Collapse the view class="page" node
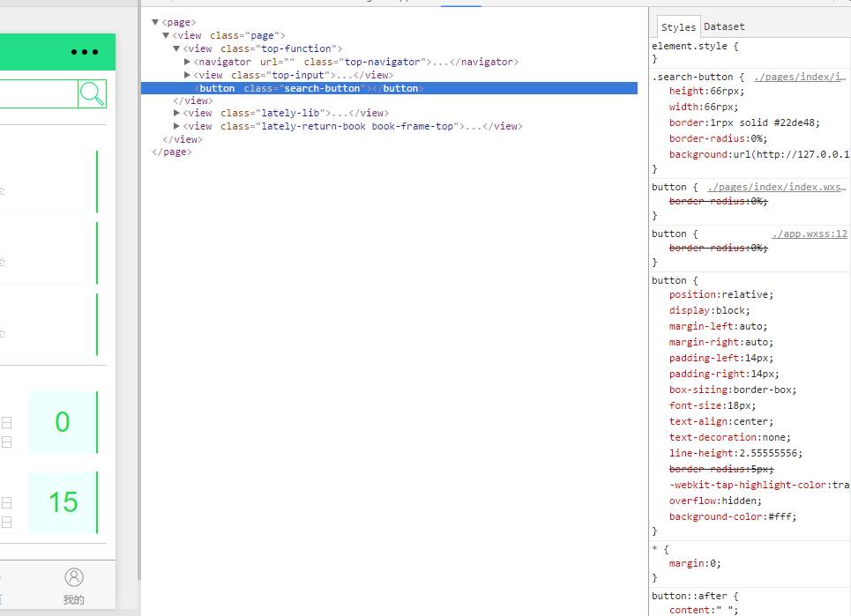 click(166, 35)
